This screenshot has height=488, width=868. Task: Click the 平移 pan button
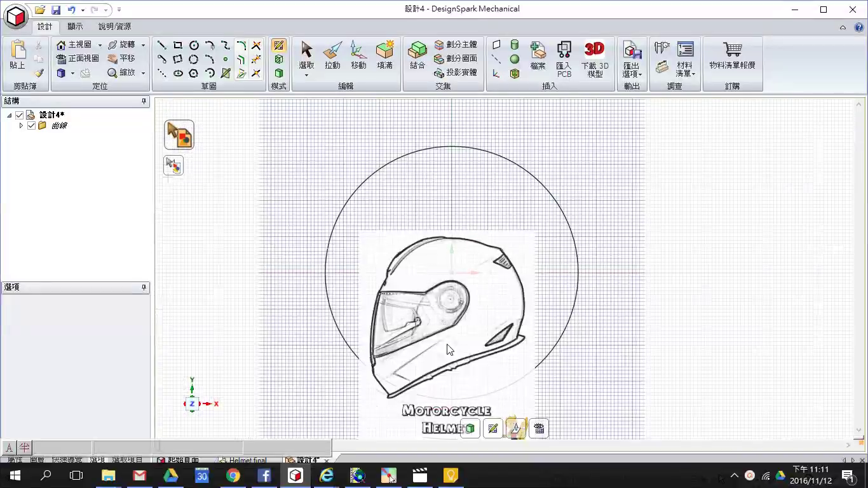[x=121, y=58]
